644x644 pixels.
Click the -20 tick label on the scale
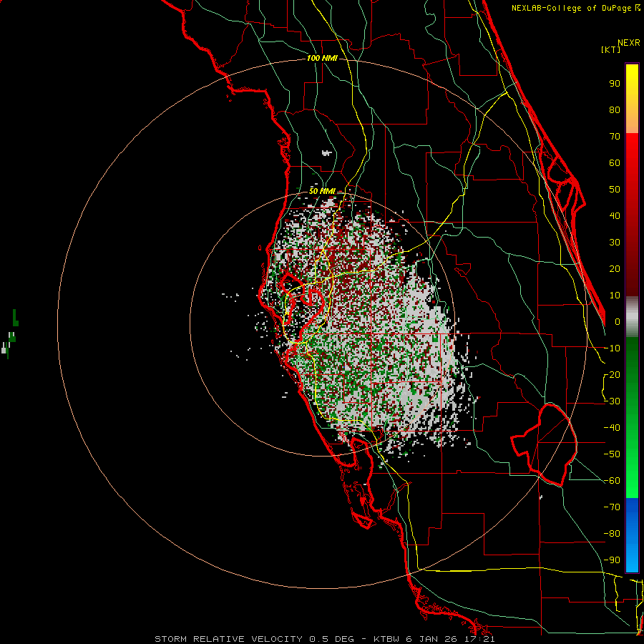pyautogui.click(x=612, y=375)
